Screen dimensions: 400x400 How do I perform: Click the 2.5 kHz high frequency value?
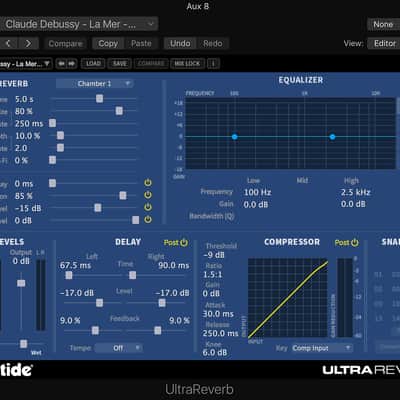click(355, 192)
